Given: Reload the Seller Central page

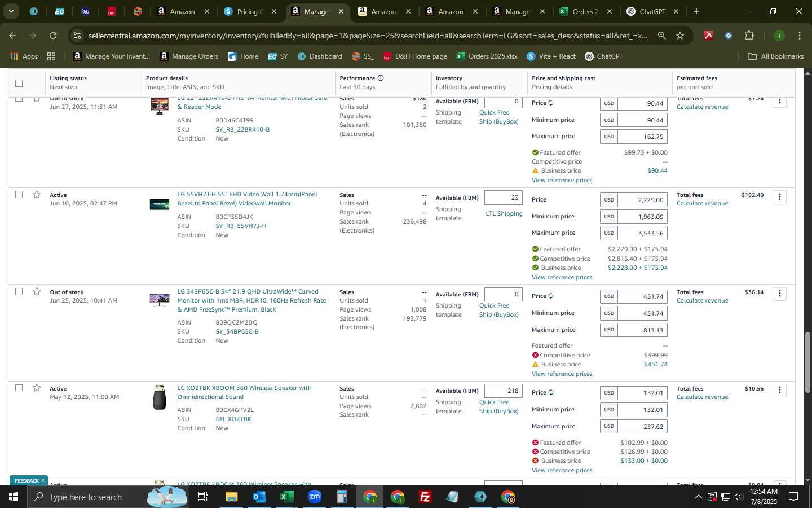Looking at the screenshot, I should point(53,36).
